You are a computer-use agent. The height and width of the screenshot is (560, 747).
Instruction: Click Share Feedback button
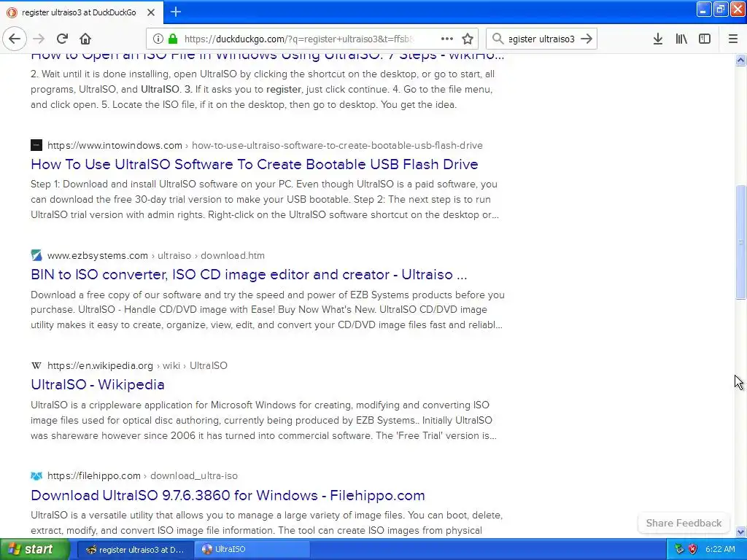click(x=684, y=523)
